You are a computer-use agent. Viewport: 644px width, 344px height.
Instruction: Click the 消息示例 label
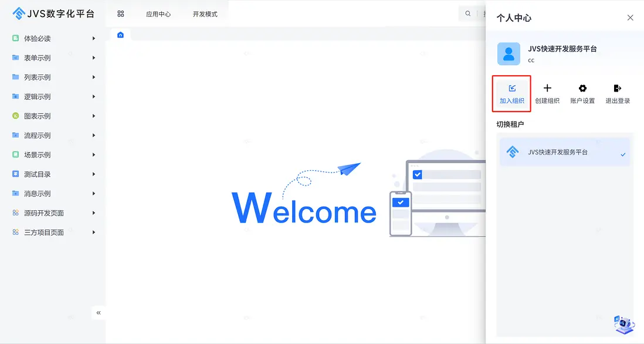coord(38,194)
